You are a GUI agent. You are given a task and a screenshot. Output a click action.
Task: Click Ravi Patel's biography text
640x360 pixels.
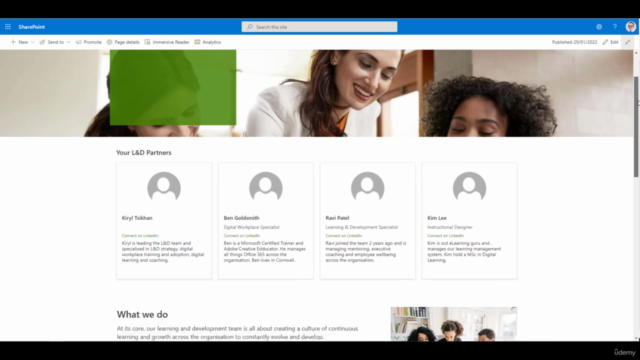pyautogui.click(x=366, y=251)
